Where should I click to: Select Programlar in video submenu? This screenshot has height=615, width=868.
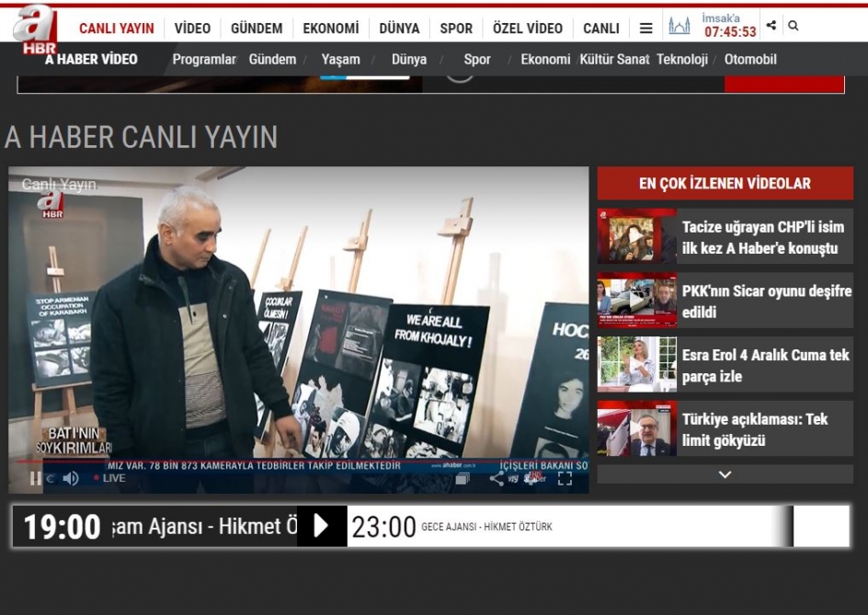(x=204, y=59)
